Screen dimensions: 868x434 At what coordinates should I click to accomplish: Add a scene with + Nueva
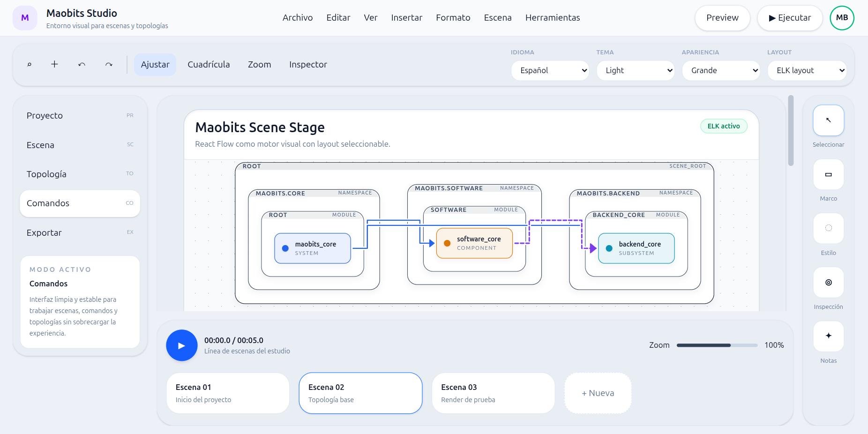click(x=598, y=393)
